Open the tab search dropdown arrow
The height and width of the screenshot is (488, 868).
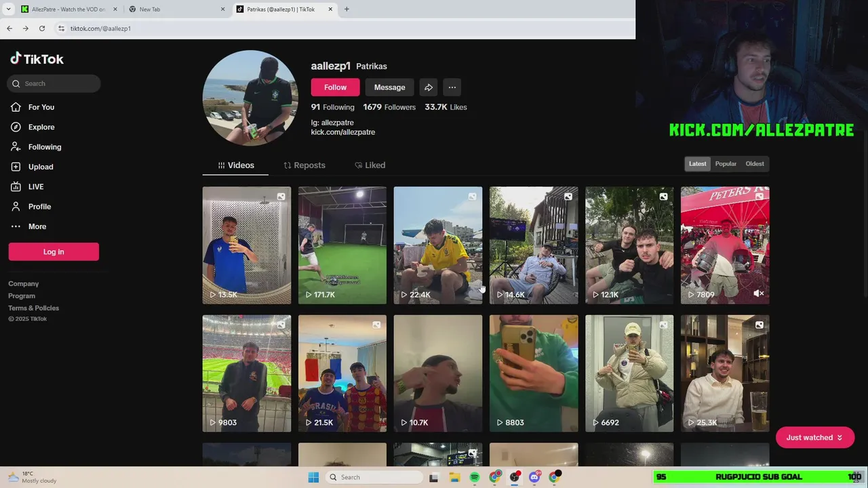coord(8,9)
